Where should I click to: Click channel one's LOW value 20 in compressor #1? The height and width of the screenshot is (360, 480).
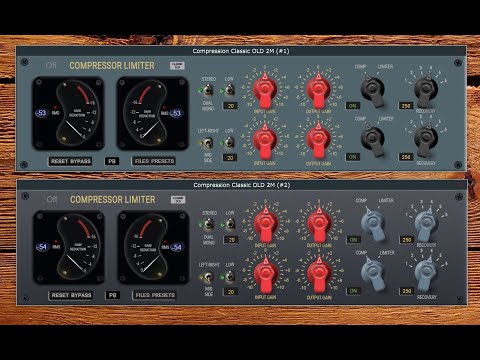click(x=230, y=106)
